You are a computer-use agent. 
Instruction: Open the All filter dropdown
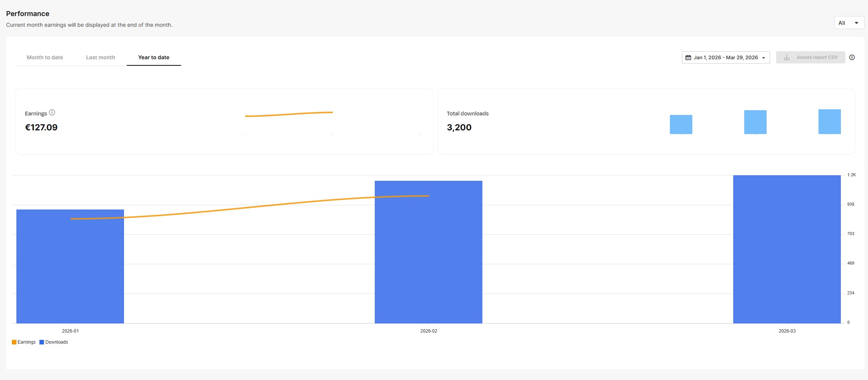[848, 23]
